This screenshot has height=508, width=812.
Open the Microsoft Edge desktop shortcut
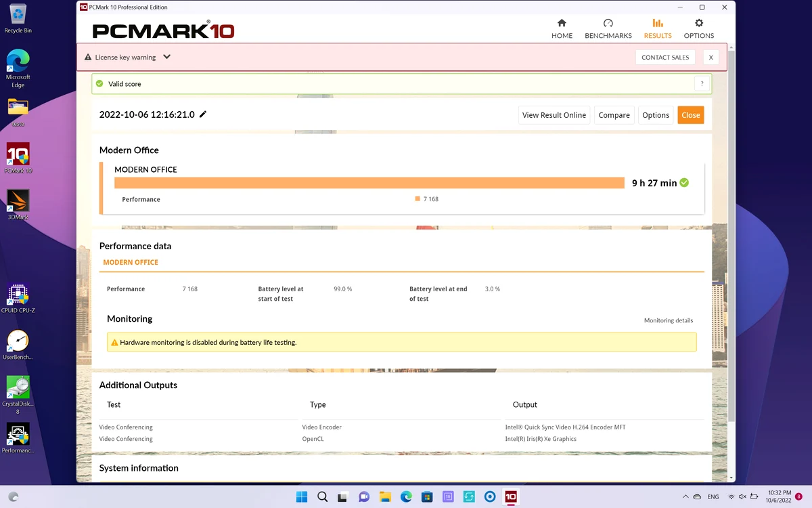pyautogui.click(x=18, y=68)
